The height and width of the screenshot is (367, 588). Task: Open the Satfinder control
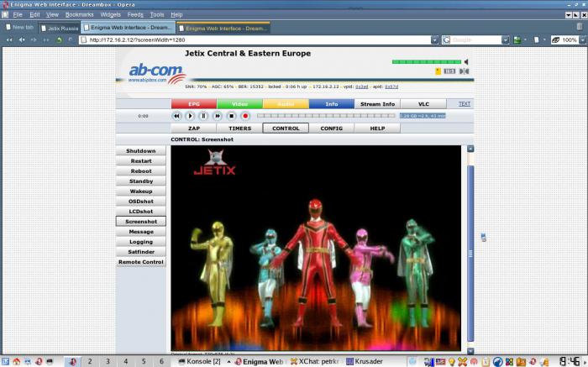point(141,252)
